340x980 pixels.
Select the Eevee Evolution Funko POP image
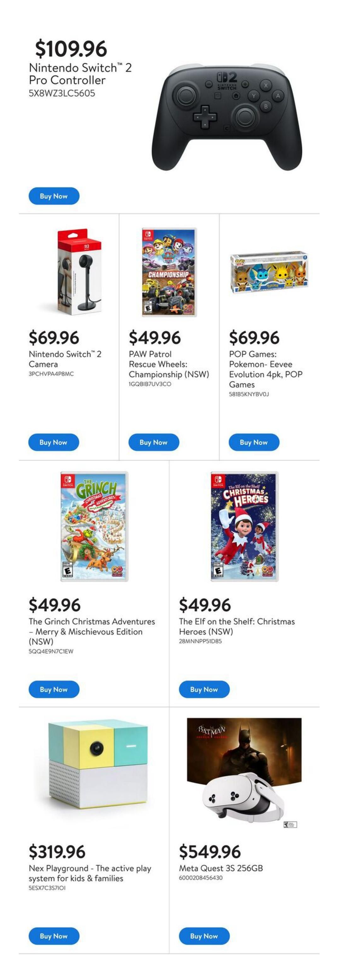269,272
